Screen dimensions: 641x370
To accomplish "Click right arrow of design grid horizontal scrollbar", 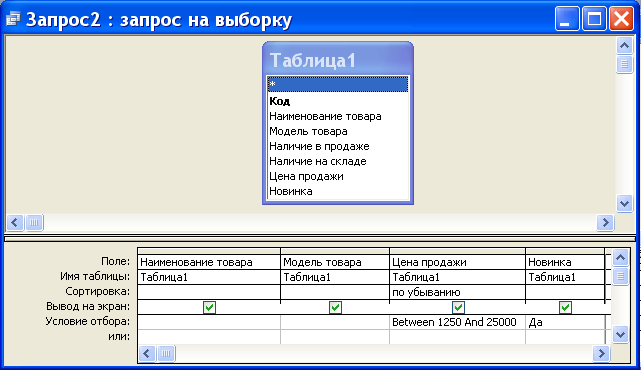I will tap(601, 354).
